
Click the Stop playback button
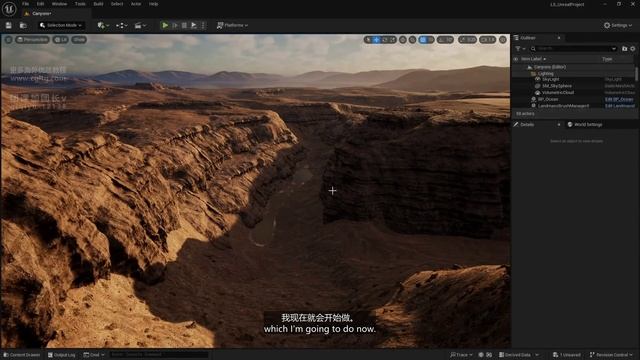[184, 25]
